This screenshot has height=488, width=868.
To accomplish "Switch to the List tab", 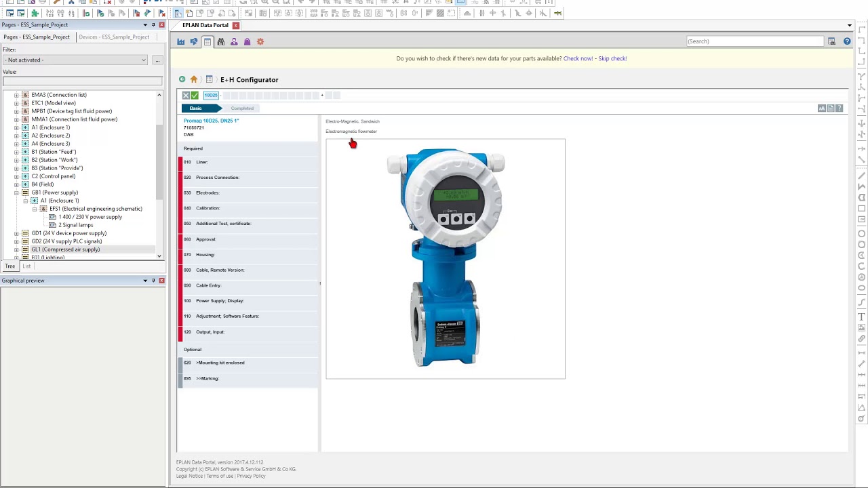I will [x=26, y=266].
